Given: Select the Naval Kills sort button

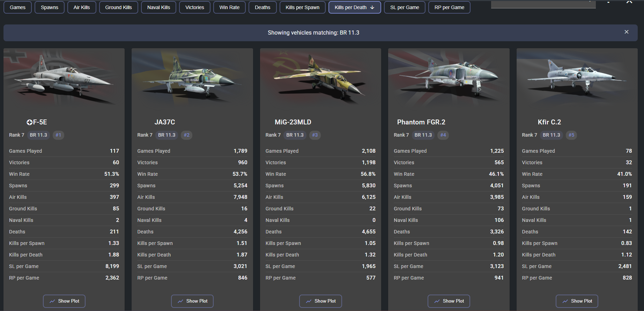Looking at the screenshot, I should pyautogui.click(x=158, y=7).
